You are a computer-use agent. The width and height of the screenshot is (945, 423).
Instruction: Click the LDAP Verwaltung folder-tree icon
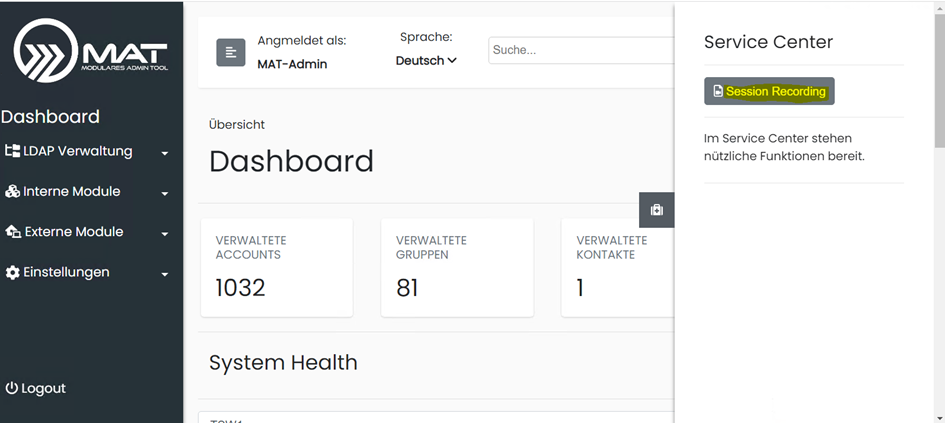(x=13, y=151)
